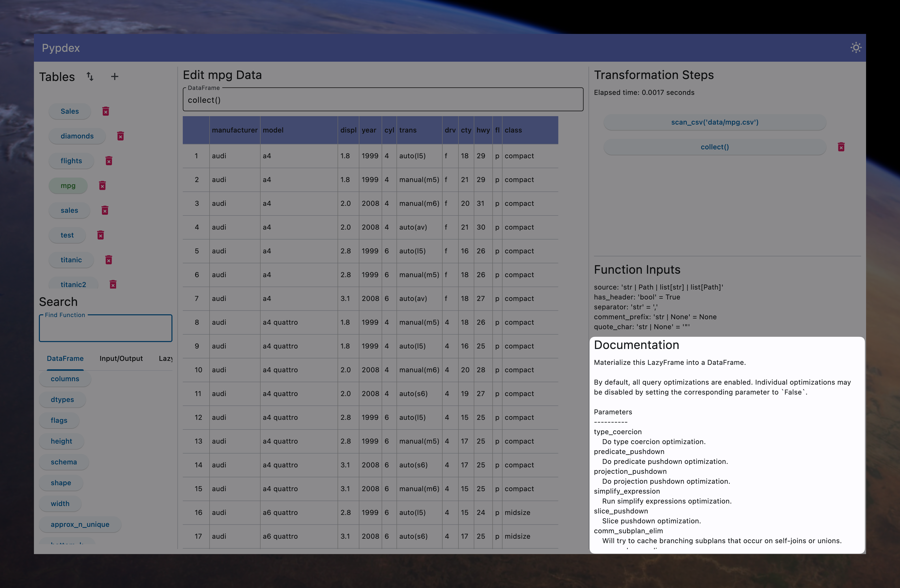Screen dimensions: 900x588
Task: Click the manufacturer column header
Action: tap(235, 130)
